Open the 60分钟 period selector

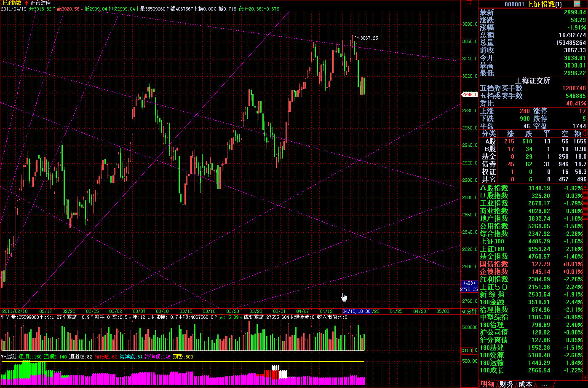pos(469,311)
